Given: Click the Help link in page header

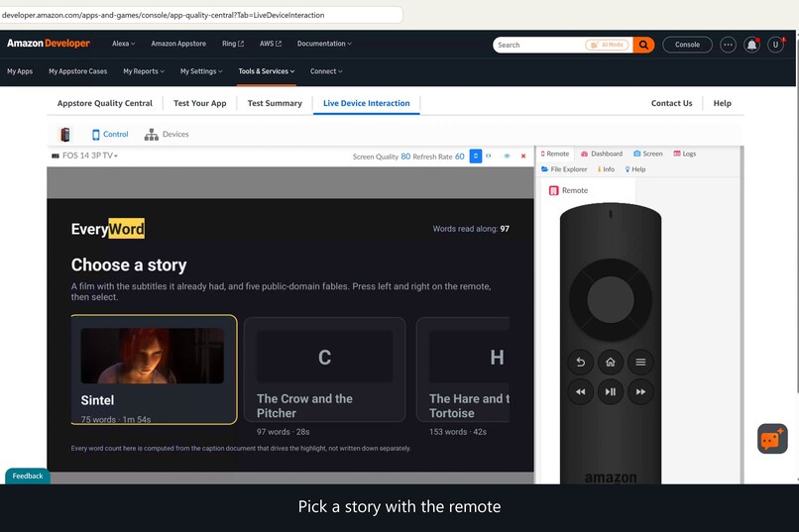Looking at the screenshot, I should click(x=722, y=103).
